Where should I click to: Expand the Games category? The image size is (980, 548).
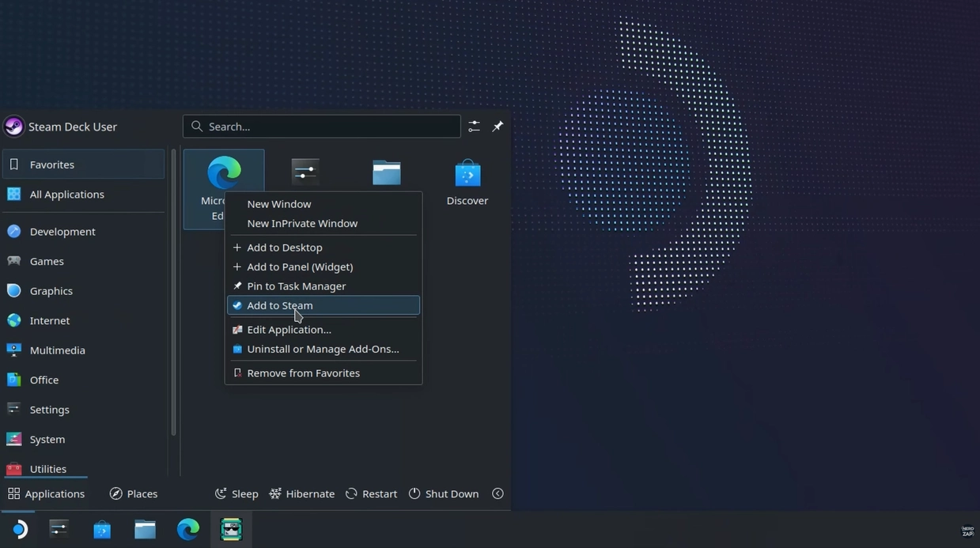coord(47,261)
